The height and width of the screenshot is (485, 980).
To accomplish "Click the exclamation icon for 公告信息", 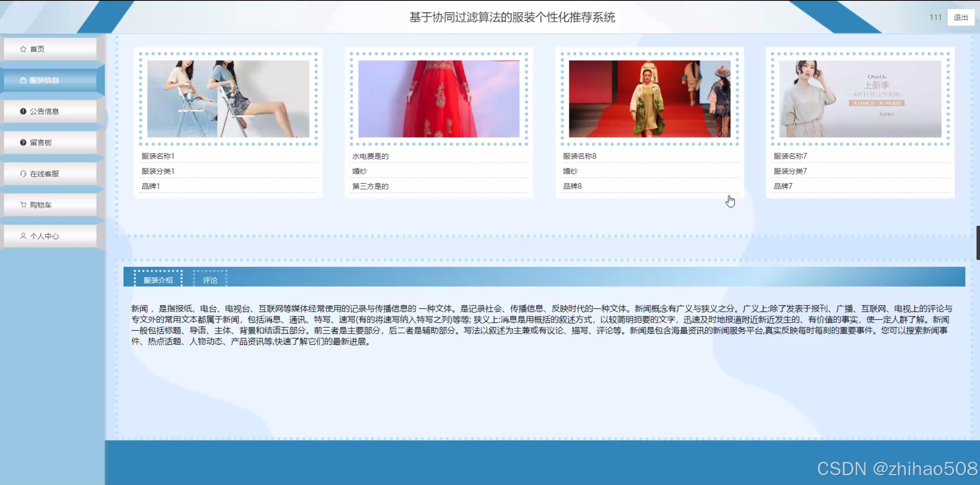I will (23, 111).
